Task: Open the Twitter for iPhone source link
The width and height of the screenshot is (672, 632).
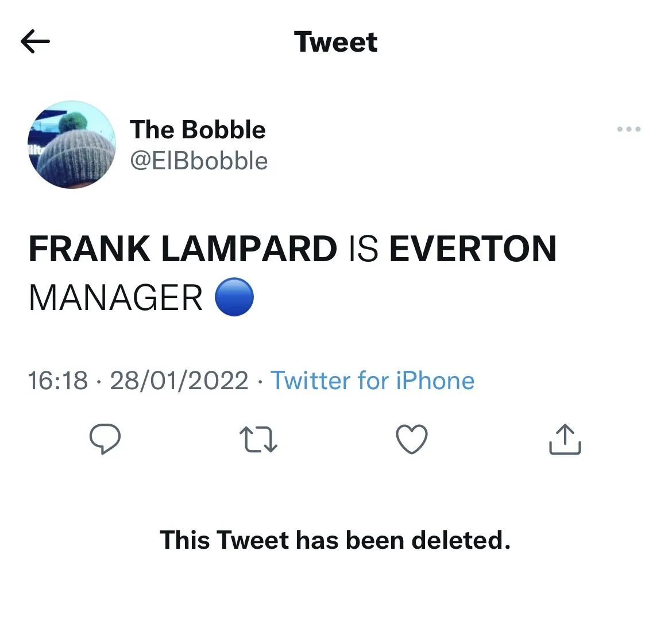Action: (x=372, y=381)
